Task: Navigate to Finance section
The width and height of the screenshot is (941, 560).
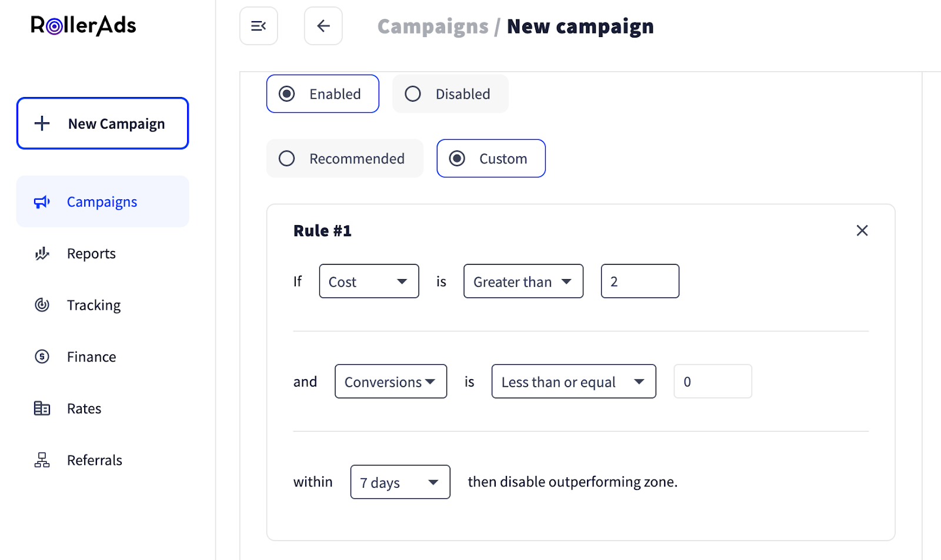Action: point(91,357)
